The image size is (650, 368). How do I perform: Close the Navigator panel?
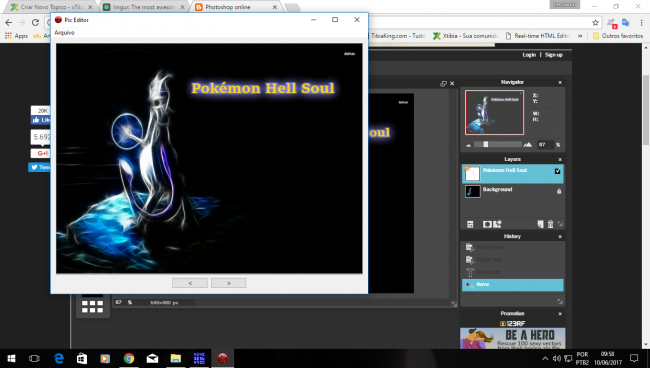coord(560,82)
